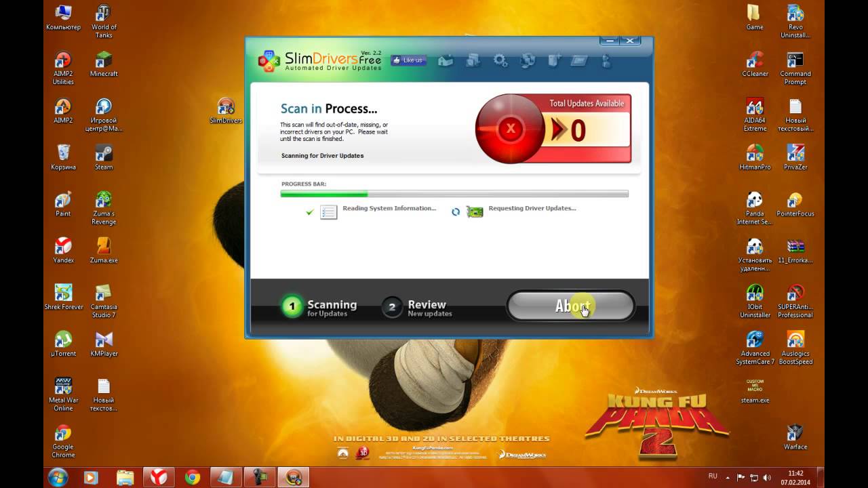Select the Auslogics BoostSpeed icon

[795, 348]
